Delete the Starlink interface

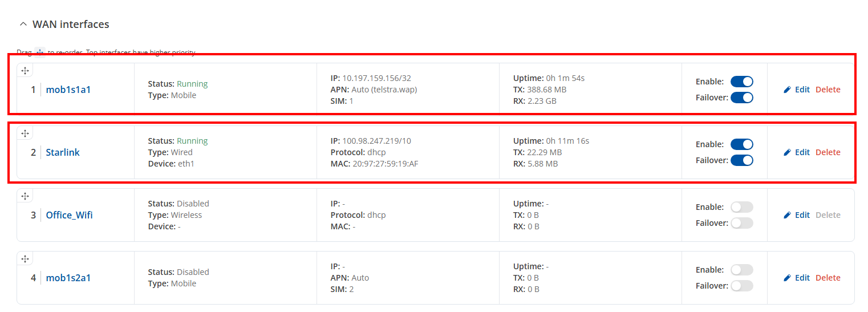(828, 152)
